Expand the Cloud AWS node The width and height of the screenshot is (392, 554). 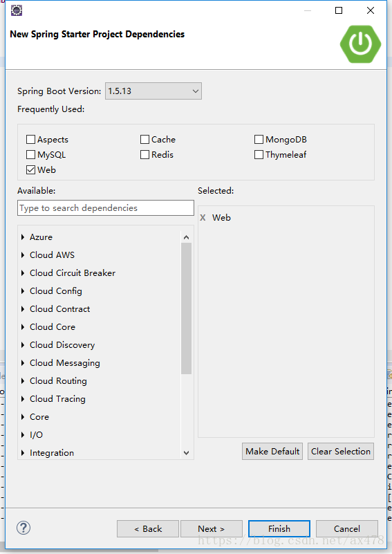point(23,255)
